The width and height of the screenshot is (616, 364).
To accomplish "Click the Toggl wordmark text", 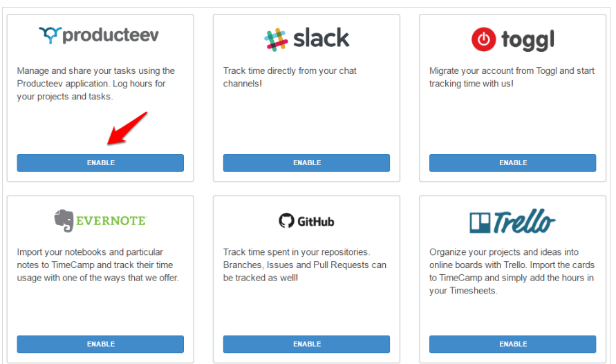I will point(528,40).
